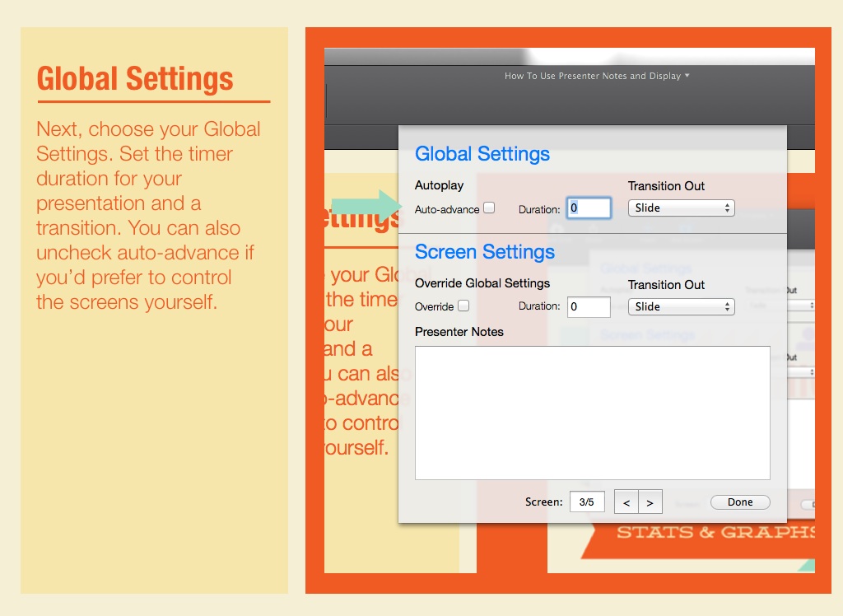Focus the Global Settings Duration field
This screenshot has height=616, width=843.
point(589,208)
